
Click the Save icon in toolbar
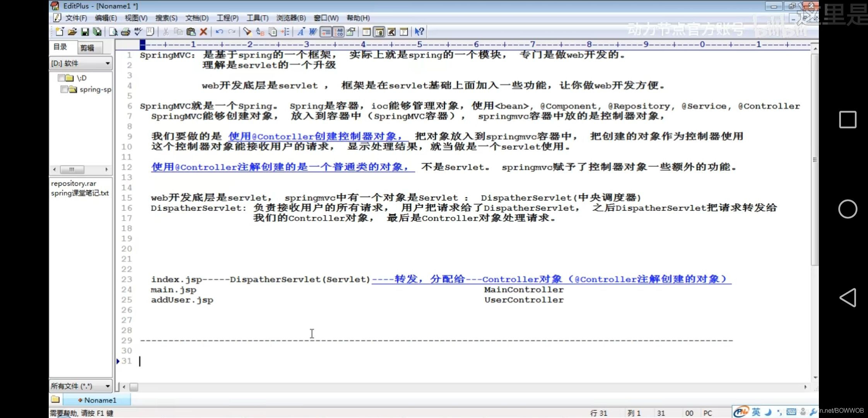pos(85,32)
